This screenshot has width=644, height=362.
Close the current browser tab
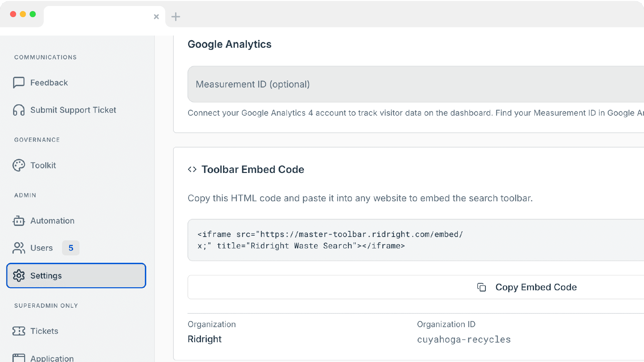click(x=156, y=17)
